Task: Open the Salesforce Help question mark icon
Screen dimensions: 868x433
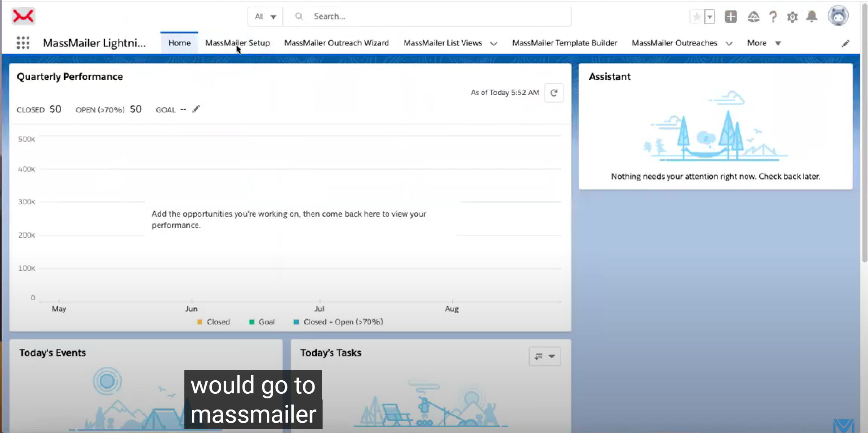Action: click(773, 17)
